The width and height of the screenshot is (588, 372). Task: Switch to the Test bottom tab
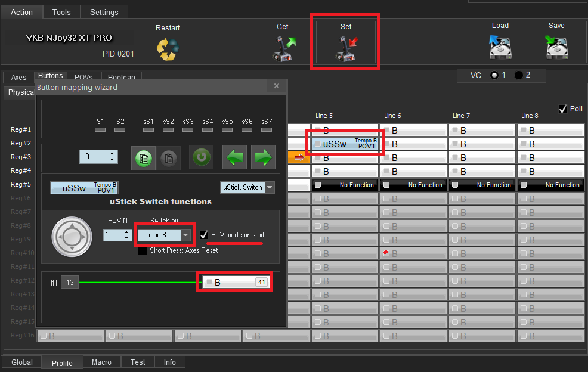[138, 362]
